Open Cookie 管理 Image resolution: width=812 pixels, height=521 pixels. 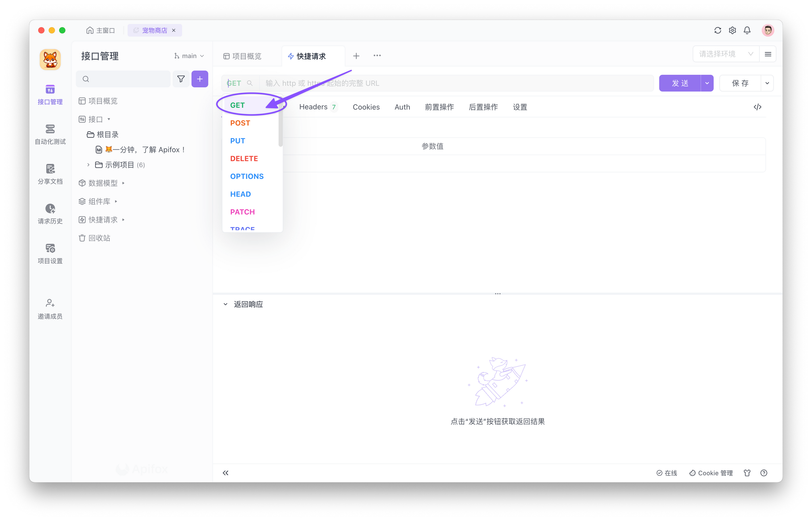point(711,473)
